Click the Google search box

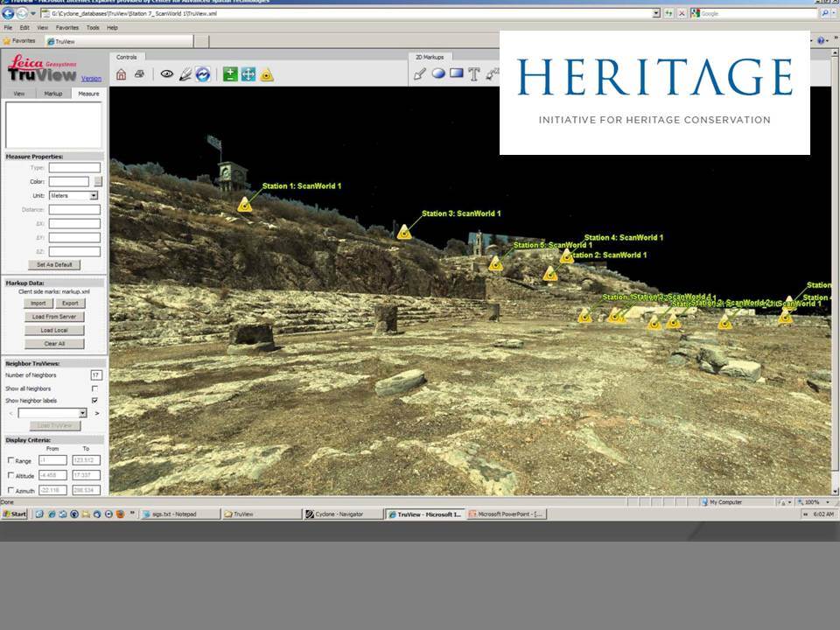[754, 13]
